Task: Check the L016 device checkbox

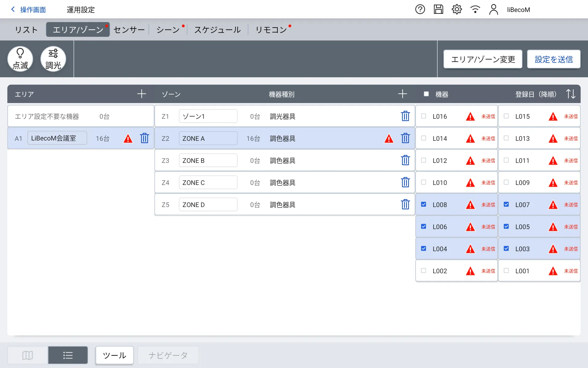Action: [x=424, y=116]
